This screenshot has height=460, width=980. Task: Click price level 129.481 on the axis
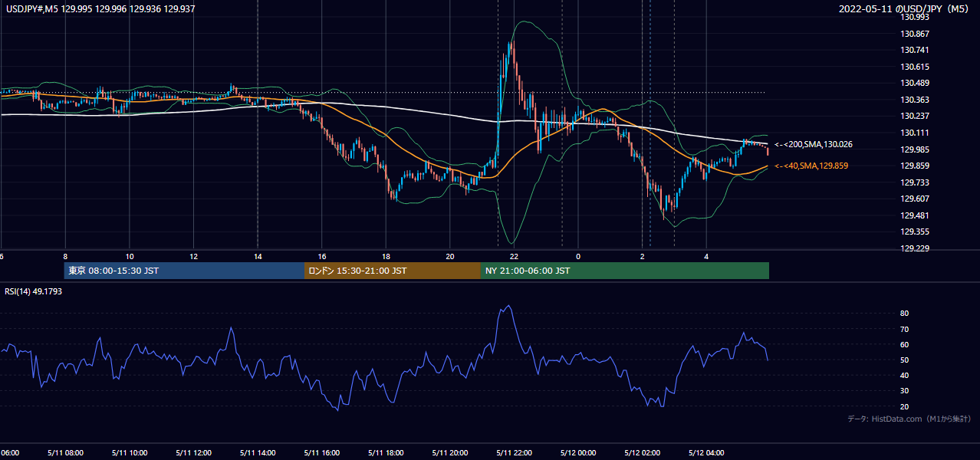click(916, 215)
